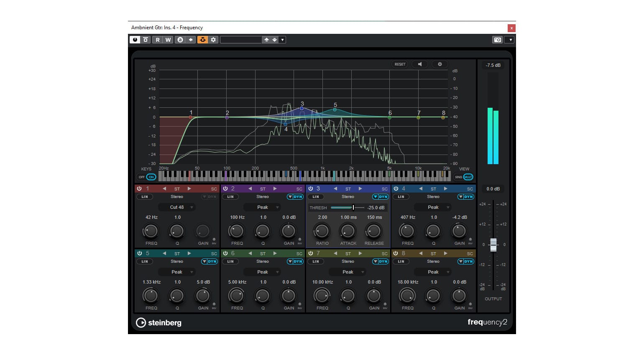Click ST mode label in band 8 header
This screenshot has width=644, height=355.
coord(433,254)
